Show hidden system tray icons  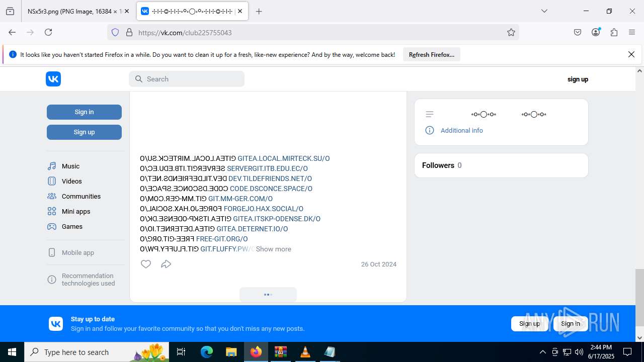(x=542, y=352)
